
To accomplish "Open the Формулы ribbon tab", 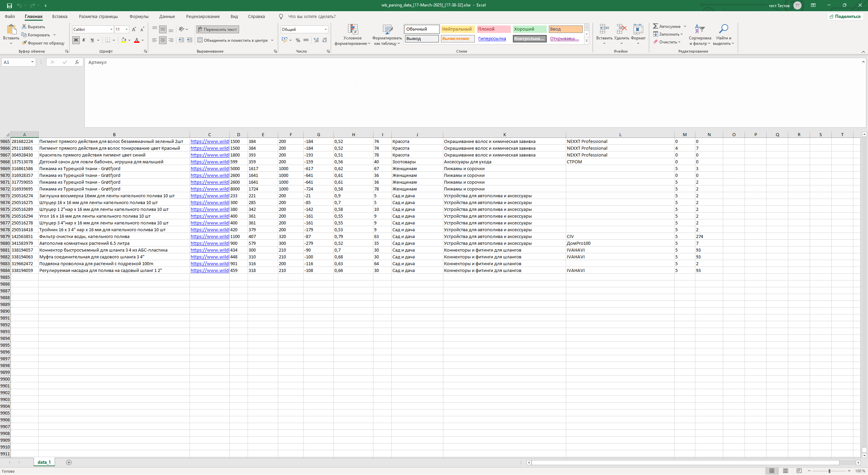I will pos(139,16).
